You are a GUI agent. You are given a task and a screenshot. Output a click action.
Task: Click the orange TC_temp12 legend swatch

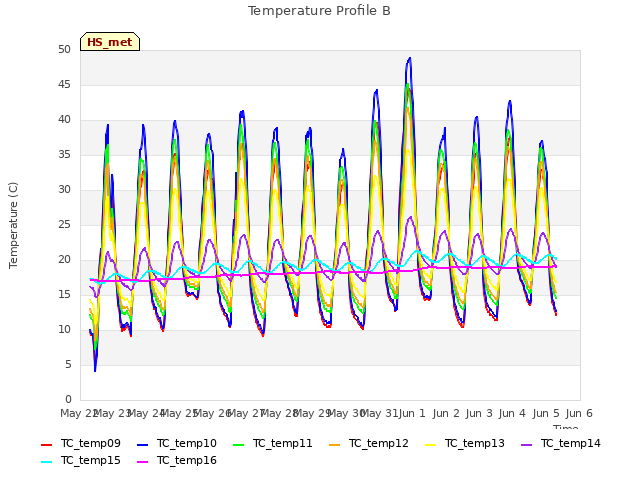(x=334, y=444)
